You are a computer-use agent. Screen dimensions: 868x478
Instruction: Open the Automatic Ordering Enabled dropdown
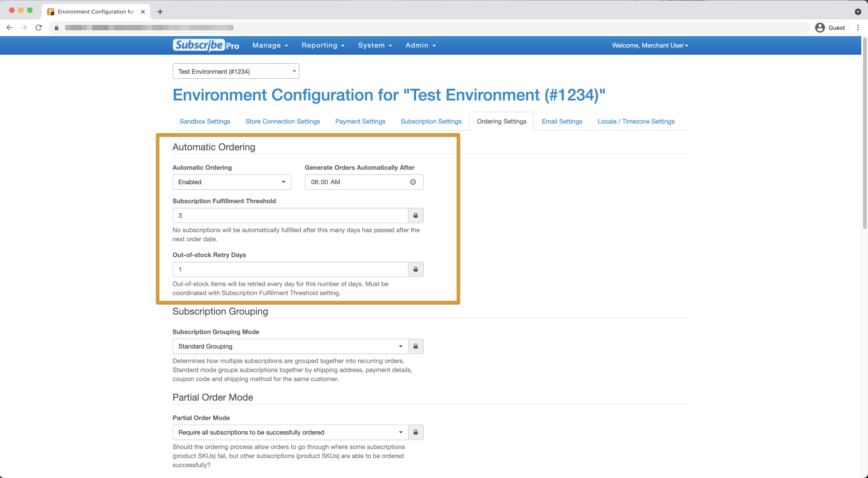(232, 182)
